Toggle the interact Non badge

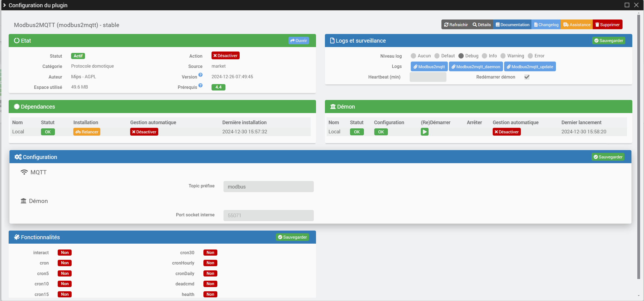65,253
